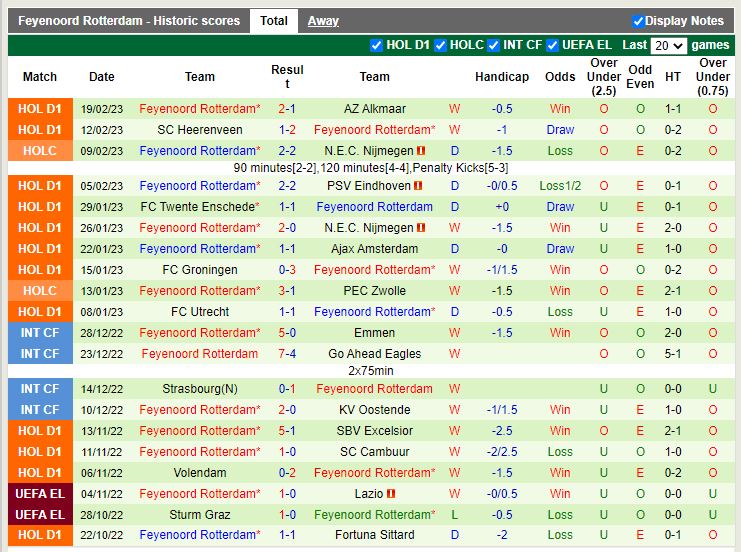Click the HT column header
Viewport: 741px width, 552px height.
(673, 77)
